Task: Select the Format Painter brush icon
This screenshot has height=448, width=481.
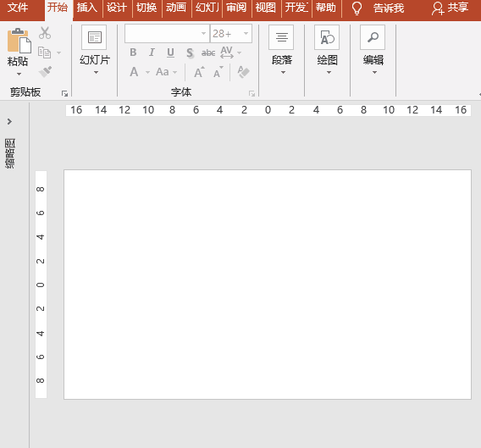Action: (x=45, y=72)
